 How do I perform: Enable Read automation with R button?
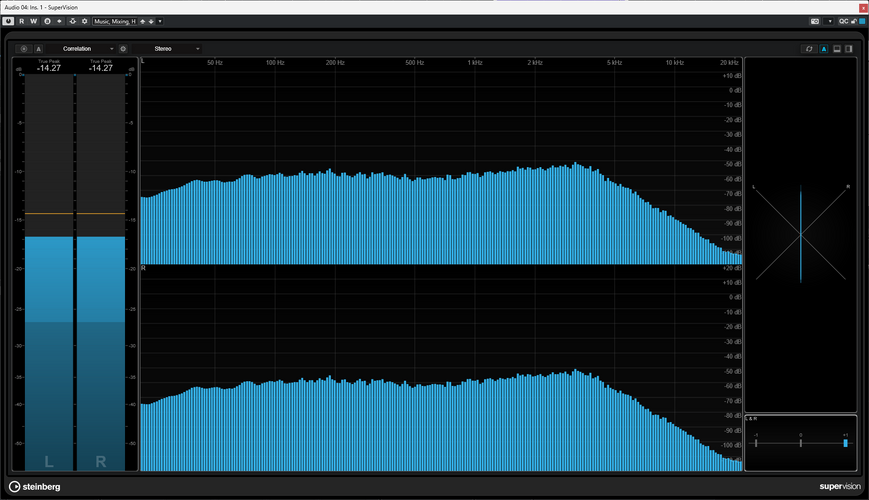22,21
